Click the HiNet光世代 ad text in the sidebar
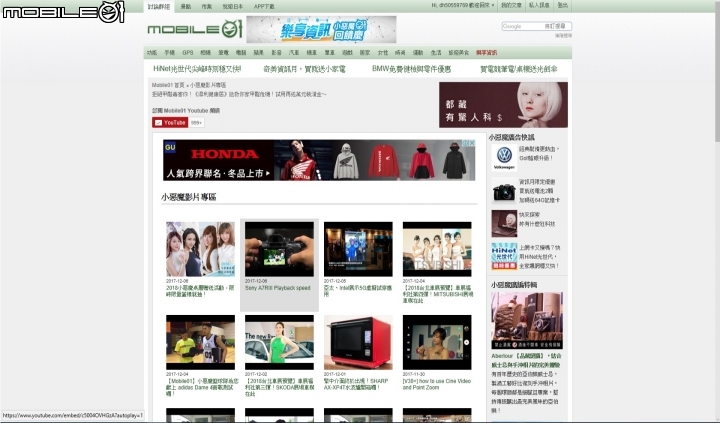The height and width of the screenshot is (423, 720). coord(540,256)
